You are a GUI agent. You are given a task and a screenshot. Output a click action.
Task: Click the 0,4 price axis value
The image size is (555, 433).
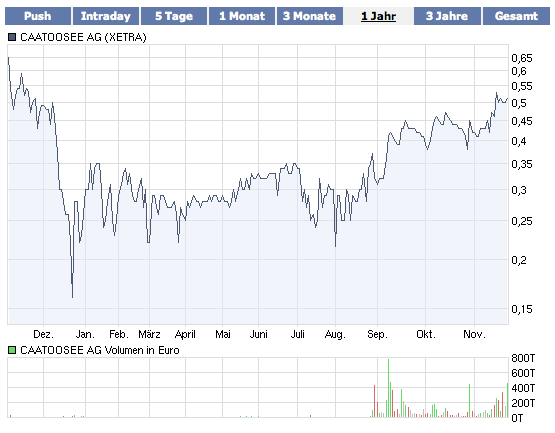point(519,141)
